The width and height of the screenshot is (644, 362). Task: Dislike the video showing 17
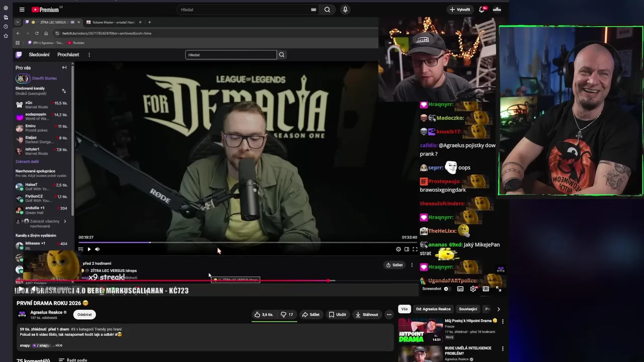287,315
